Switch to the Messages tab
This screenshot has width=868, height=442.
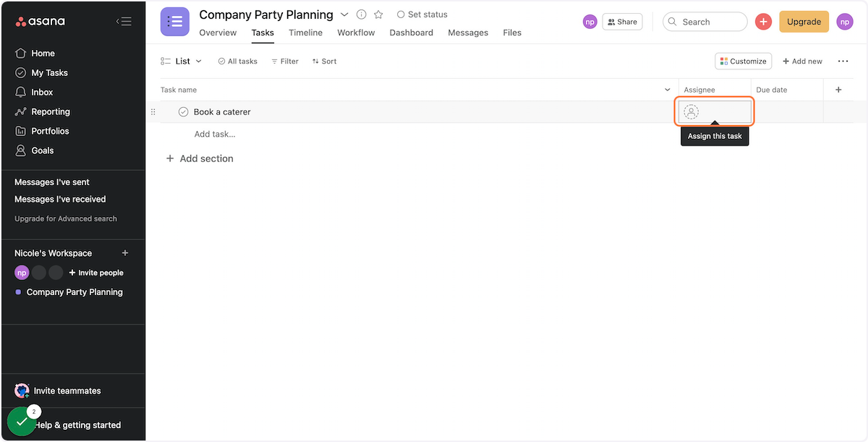click(x=468, y=33)
